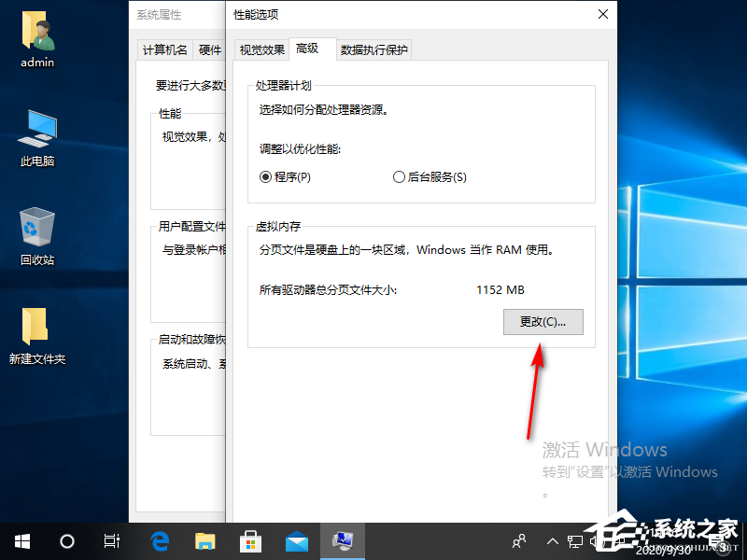Select the 程序(P) radio button
The height and width of the screenshot is (560, 747).
(x=266, y=176)
